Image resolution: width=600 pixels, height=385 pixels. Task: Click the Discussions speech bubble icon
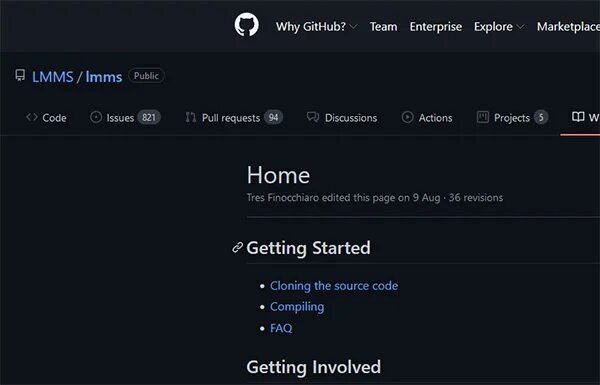pyautogui.click(x=313, y=117)
